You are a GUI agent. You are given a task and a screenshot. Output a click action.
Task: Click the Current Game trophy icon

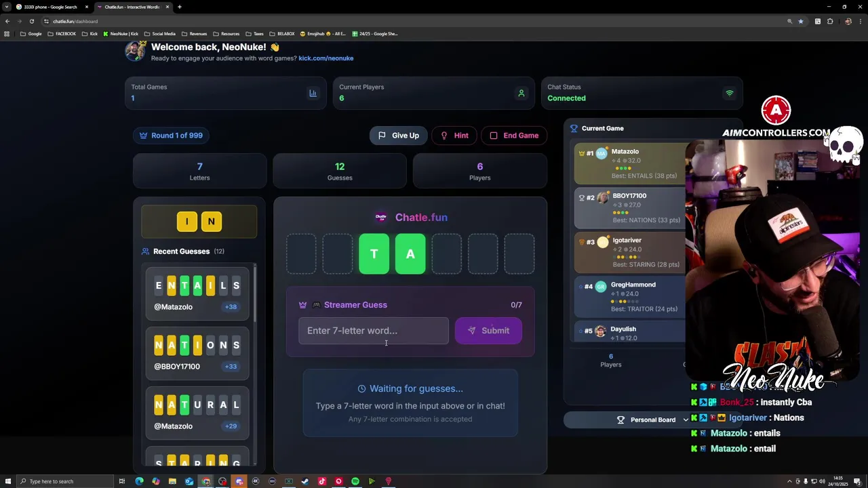[574, 128]
